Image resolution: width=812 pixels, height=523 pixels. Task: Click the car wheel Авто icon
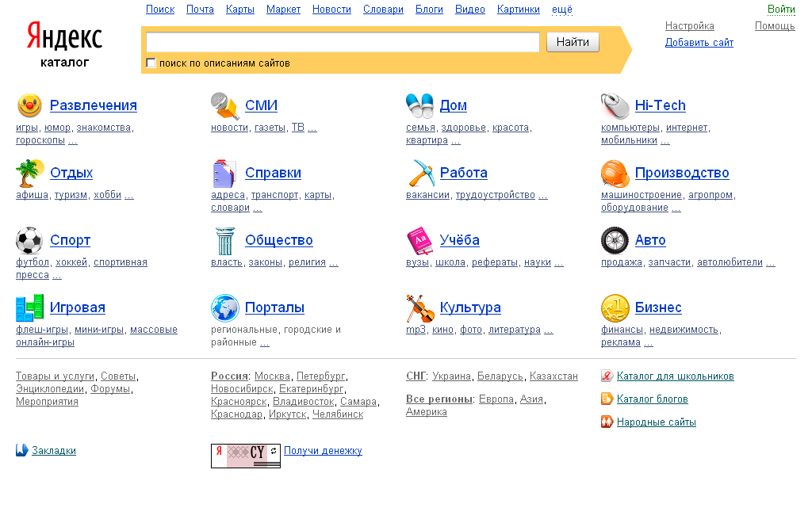[x=615, y=241]
